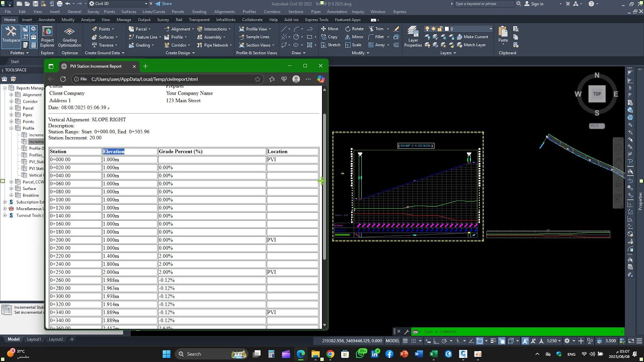Image resolution: width=644 pixels, height=362 pixels.
Task: Toggle snap mode in status bar
Action: click(414, 341)
